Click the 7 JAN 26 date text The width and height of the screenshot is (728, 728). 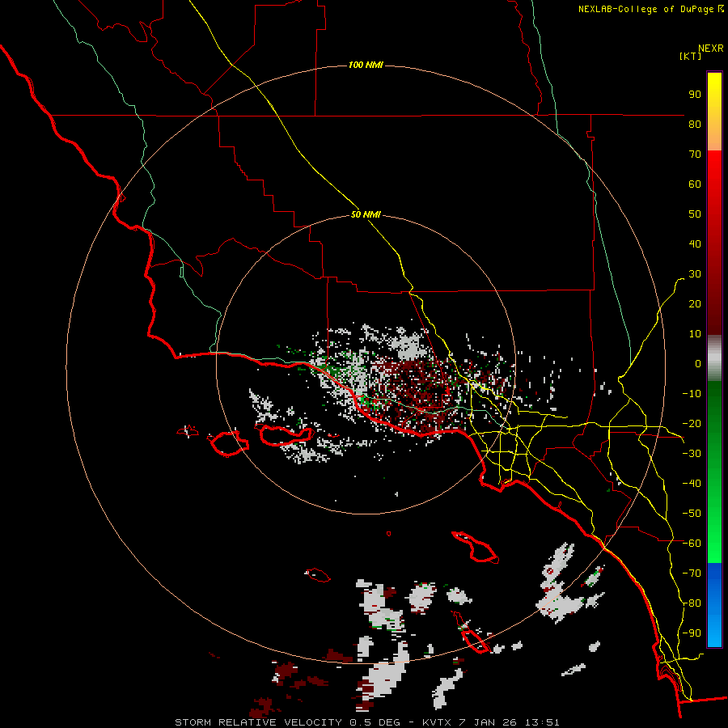coord(488,722)
